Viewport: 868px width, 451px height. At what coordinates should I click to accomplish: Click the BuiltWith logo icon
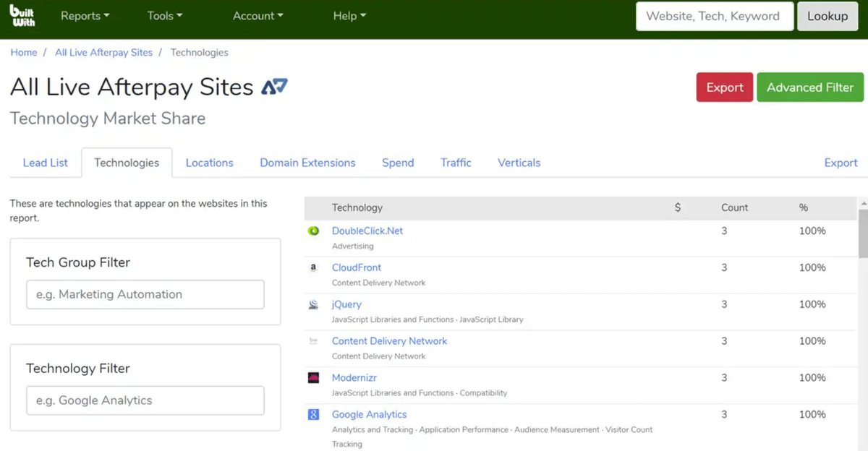(22, 16)
